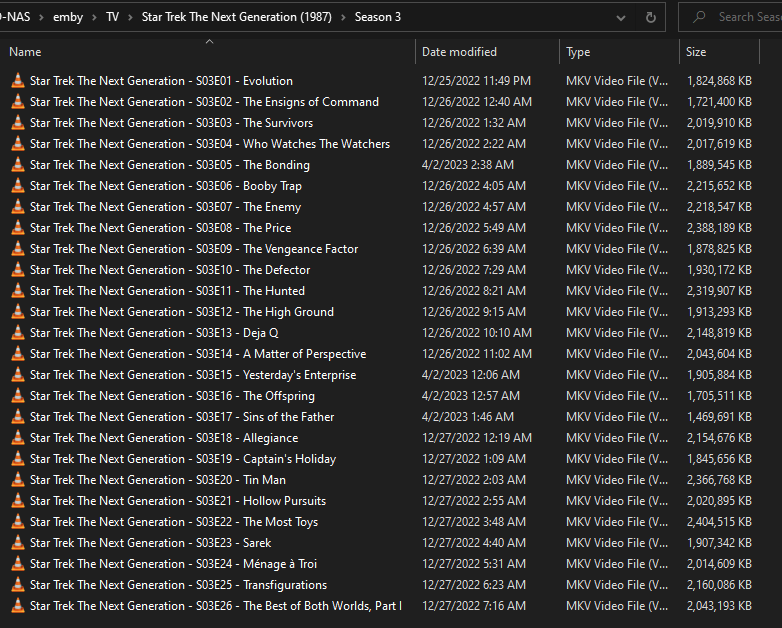This screenshot has height=628, width=782.
Task: Navigate to the emby breadcrumb folder
Action: tap(68, 17)
